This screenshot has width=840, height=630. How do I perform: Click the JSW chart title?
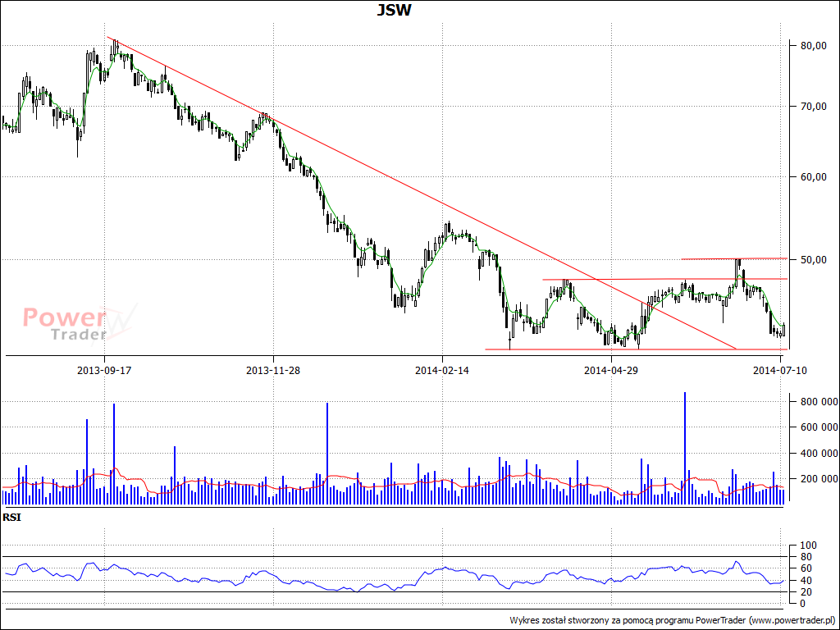pos(395,10)
